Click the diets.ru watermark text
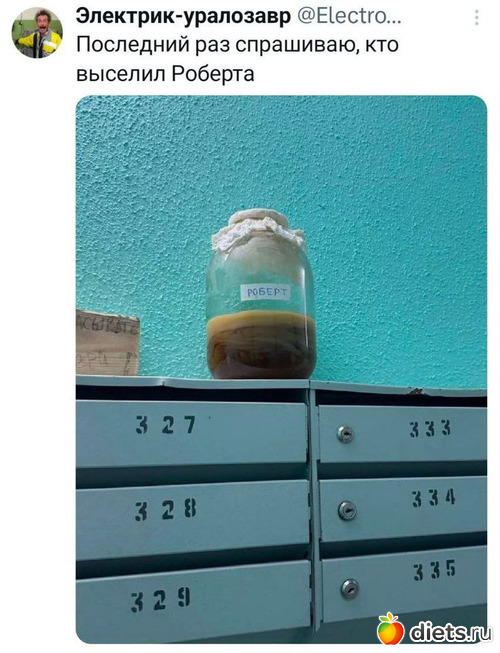The height and width of the screenshot is (653, 500). point(450,633)
